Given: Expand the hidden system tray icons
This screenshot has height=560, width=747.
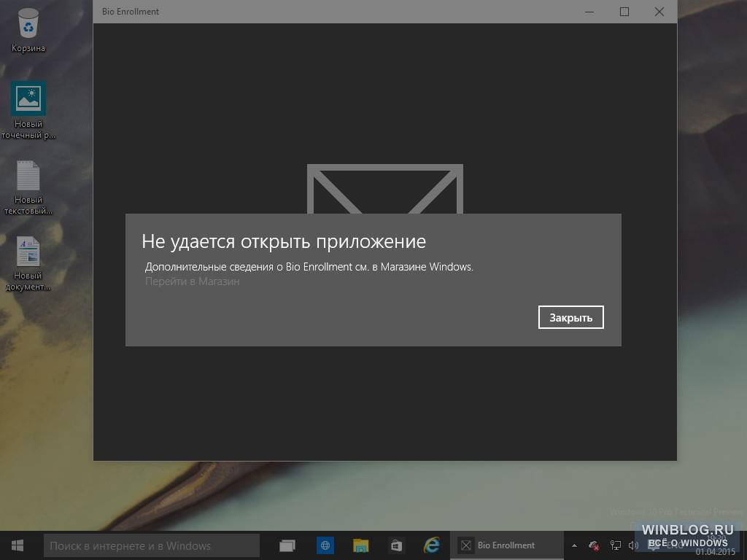Looking at the screenshot, I should pos(575,545).
